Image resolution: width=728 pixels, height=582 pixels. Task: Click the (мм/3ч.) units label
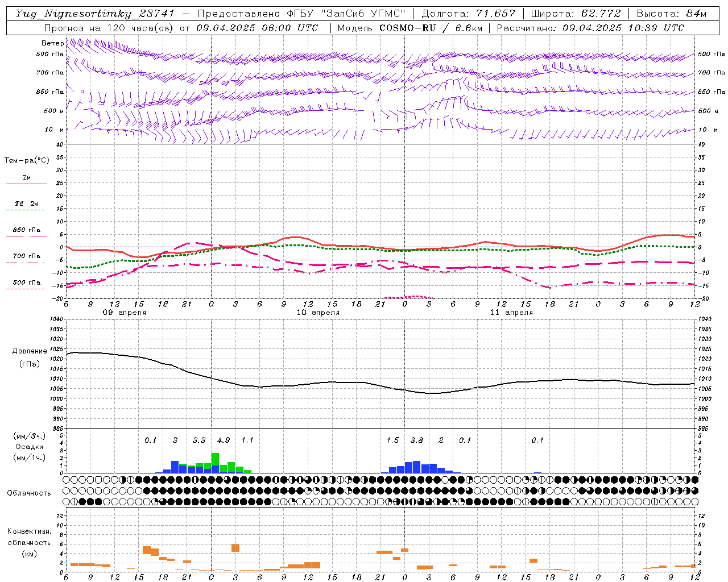[x=29, y=436]
